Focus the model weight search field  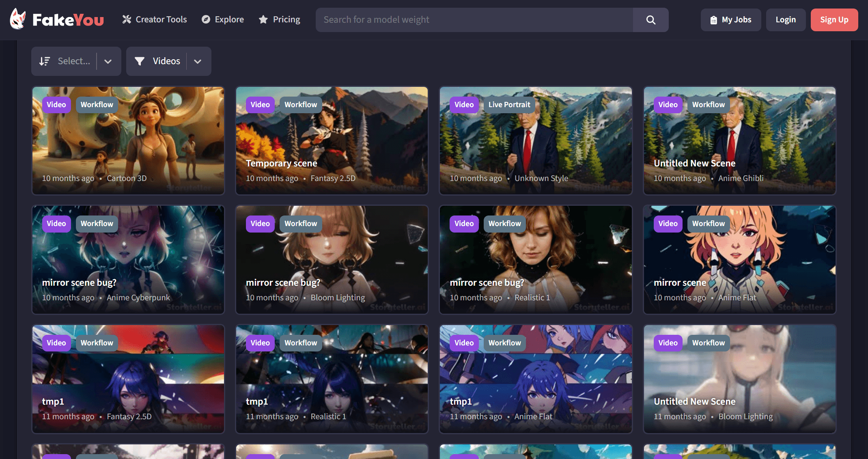(474, 20)
